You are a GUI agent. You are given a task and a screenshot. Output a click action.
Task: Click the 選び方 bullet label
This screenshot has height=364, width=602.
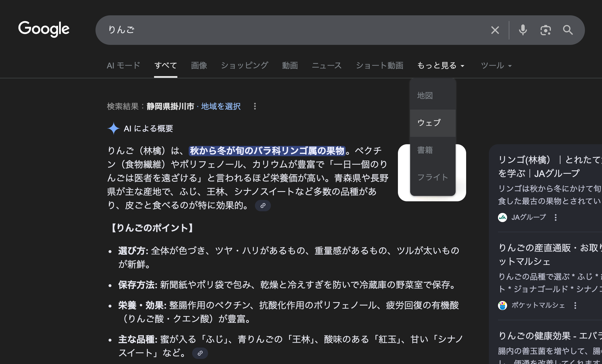click(x=133, y=251)
